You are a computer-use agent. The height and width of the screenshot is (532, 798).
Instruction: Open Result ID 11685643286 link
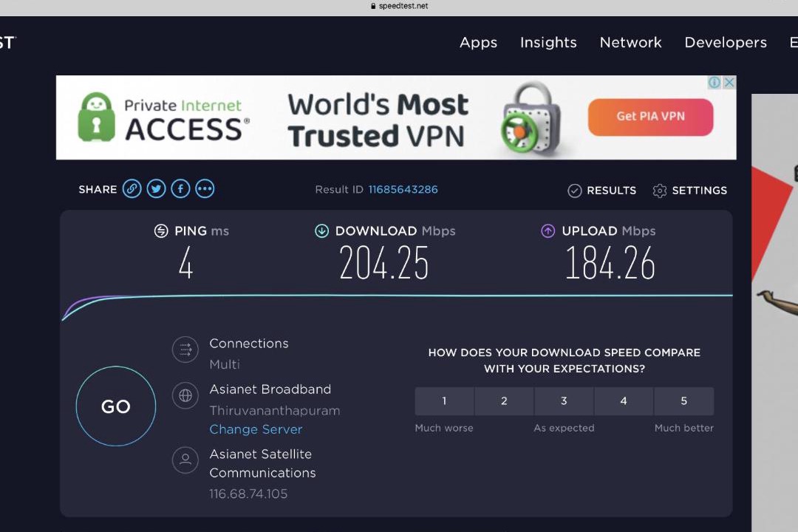pyautogui.click(x=403, y=190)
